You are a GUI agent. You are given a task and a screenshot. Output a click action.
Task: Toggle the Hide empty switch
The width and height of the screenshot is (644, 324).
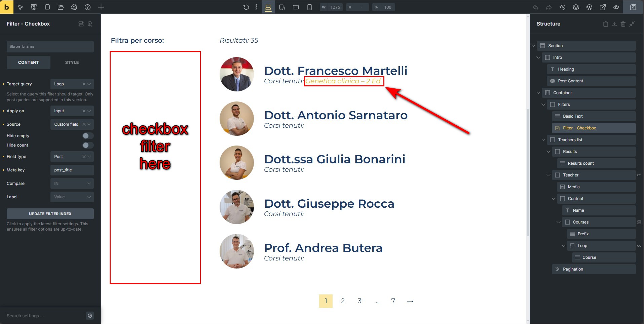(88, 136)
